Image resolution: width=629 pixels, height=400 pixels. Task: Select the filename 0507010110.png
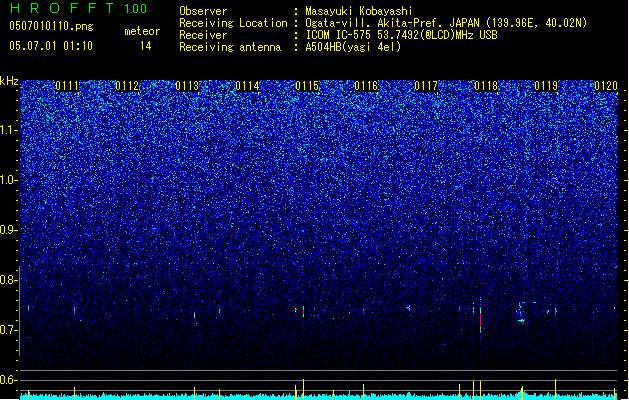tap(51, 26)
